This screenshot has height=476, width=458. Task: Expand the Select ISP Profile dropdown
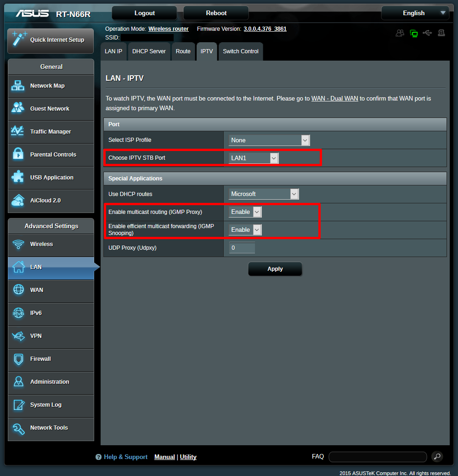coord(269,140)
